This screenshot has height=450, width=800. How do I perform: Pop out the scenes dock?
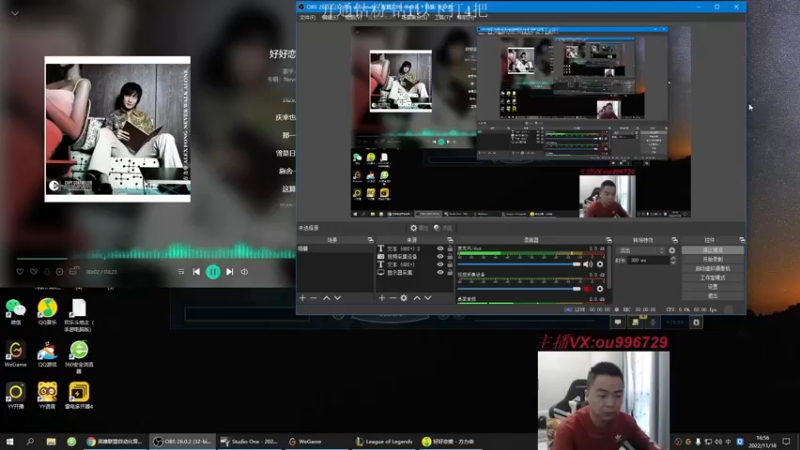[370, 240]
